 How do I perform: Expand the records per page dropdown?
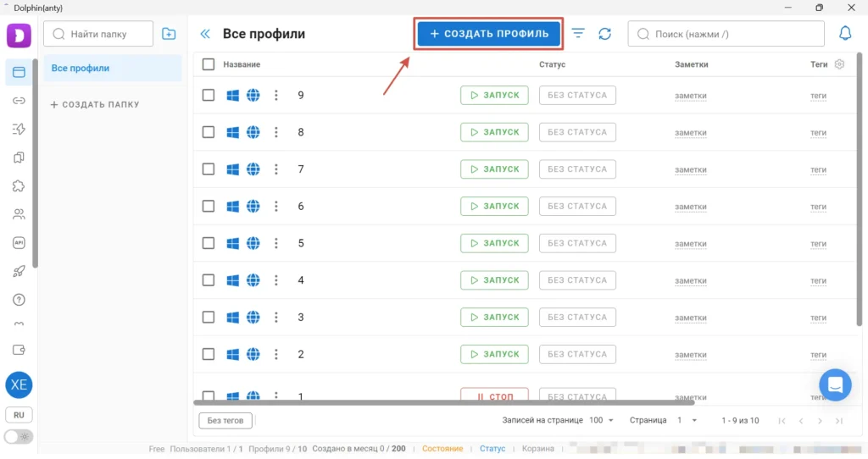[602, 420]
